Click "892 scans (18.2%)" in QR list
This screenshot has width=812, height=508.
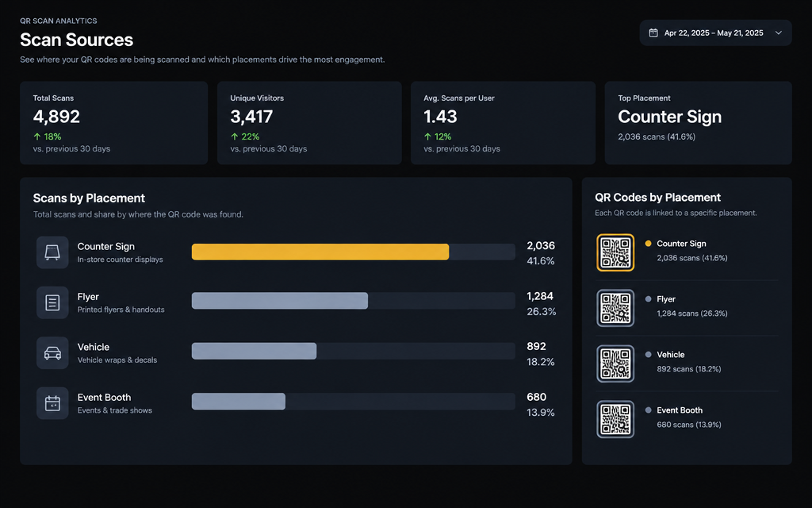pos(689,369)
